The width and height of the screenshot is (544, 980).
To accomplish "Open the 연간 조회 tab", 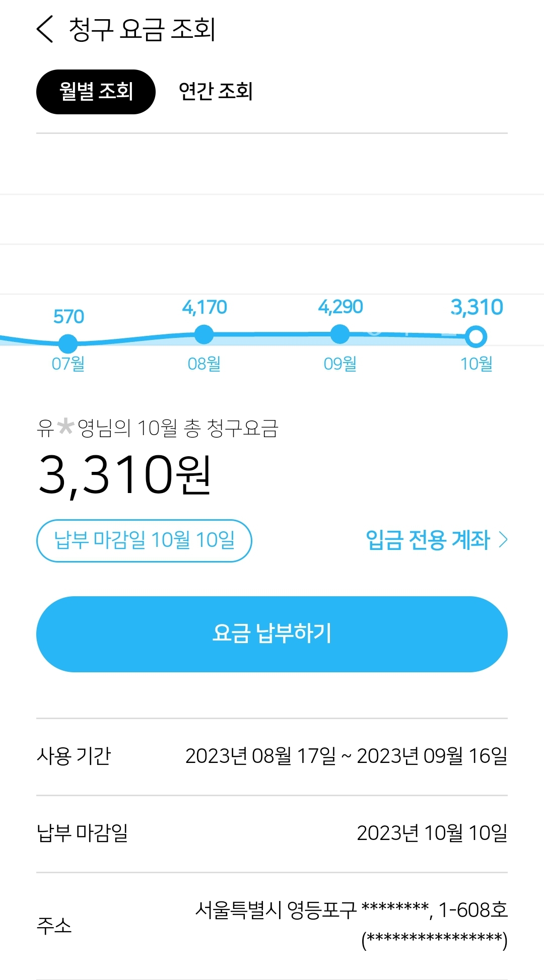I will [216, 92].
